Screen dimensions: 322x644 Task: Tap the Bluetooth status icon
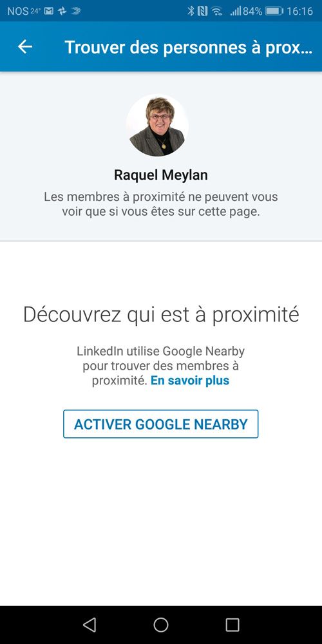click(191, 11)
